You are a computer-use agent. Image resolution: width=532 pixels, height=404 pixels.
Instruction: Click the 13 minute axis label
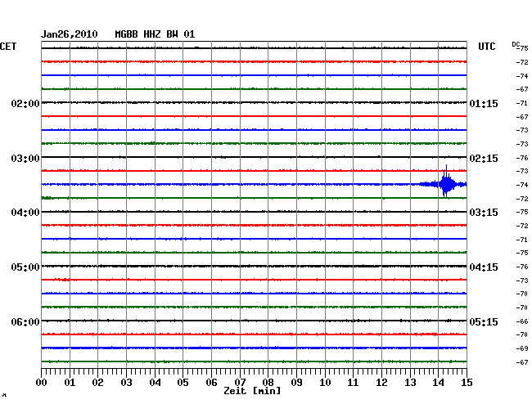coord(410,382)
